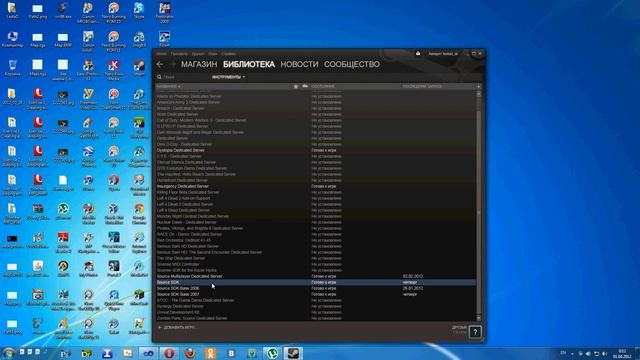Select Monday Night Combat Dedicated Server
This screenshot has height=360, width=640.
(316, 216)
